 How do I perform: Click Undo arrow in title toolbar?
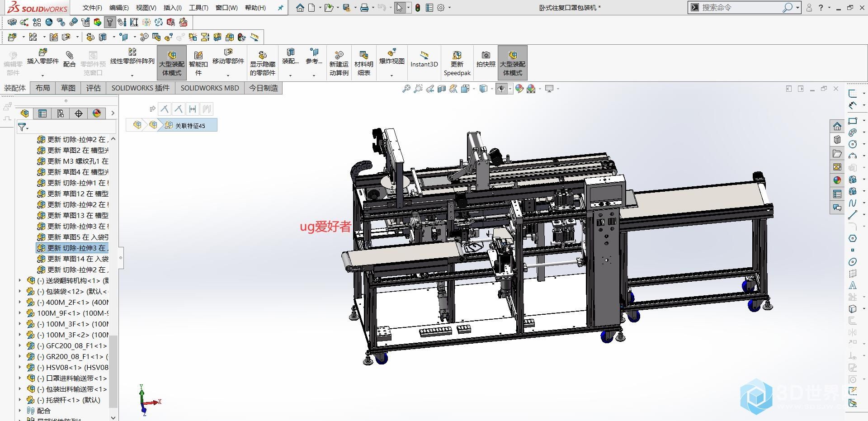[x=382, y=8]
